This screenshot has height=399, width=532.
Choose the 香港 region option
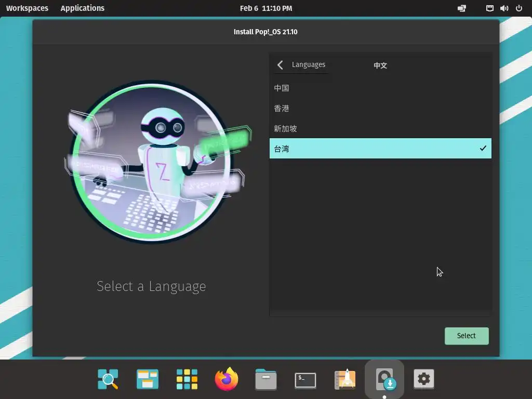pos(380,108)
